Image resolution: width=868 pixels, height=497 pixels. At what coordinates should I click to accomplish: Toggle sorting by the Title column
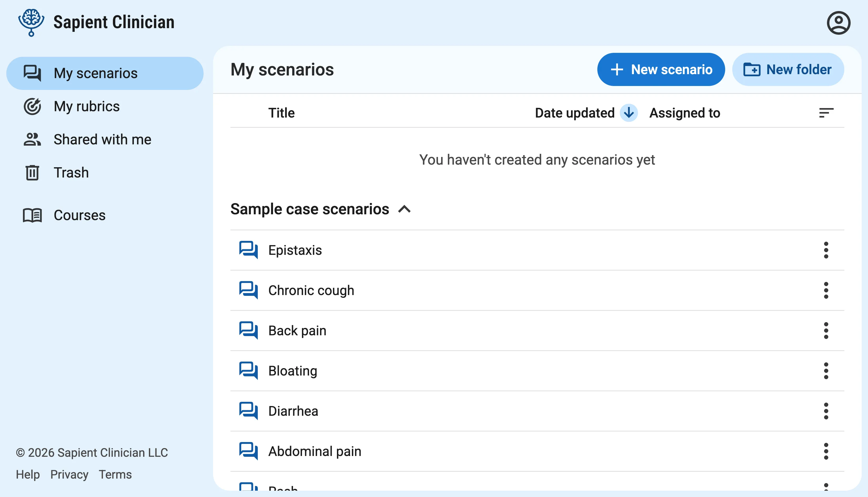(x=281, y=113)
